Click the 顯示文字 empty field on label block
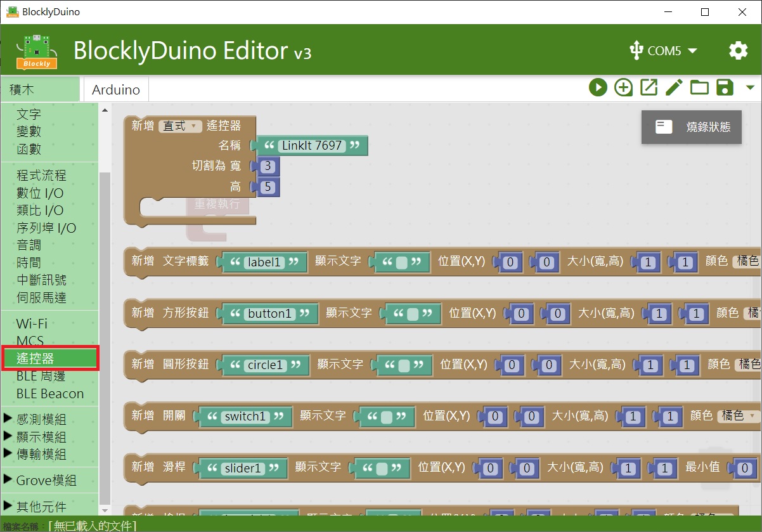 coord(401,262)
